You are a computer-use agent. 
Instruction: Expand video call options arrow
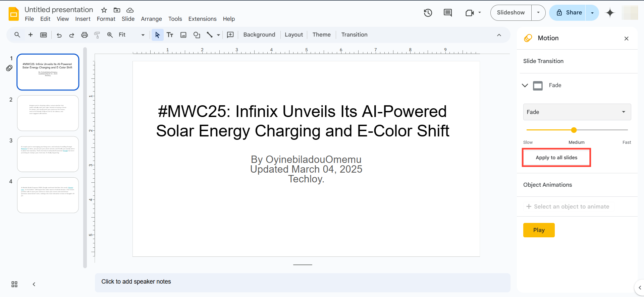pyautogui.click(x=480, y=12)
